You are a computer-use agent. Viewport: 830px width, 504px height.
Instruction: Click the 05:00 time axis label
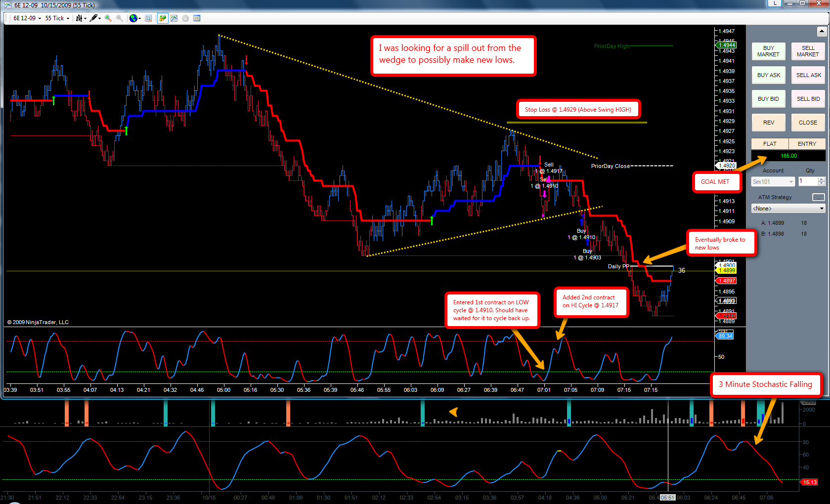223,390
